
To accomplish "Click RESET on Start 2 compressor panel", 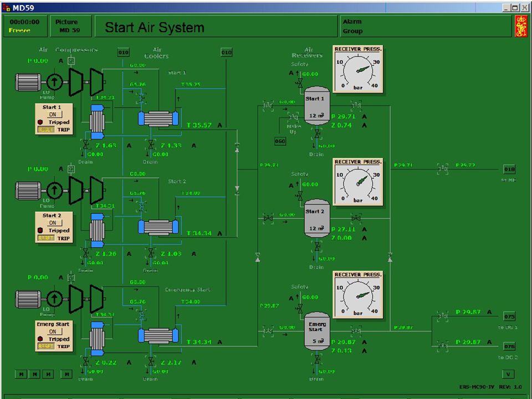I will pyautogui.click(x=45, y=238).
